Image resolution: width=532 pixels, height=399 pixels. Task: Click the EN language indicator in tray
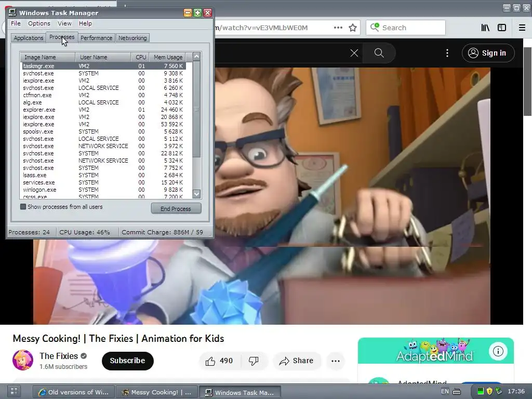(445, 392)
